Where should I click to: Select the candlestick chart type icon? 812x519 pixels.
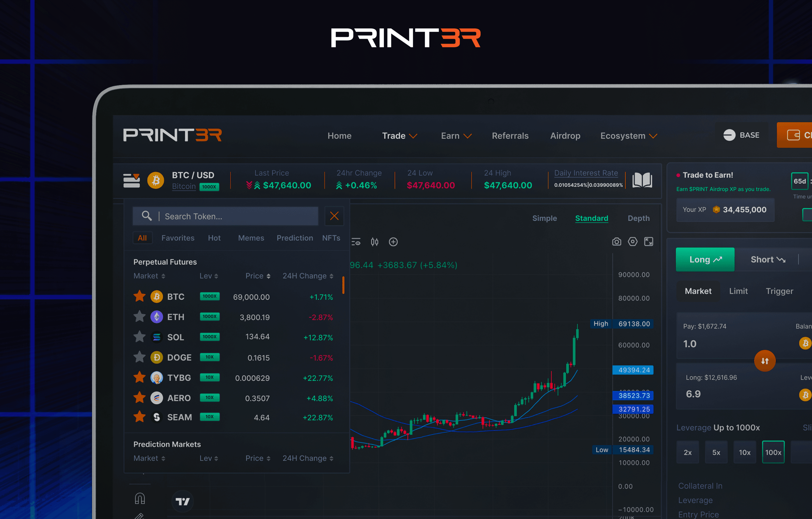(x=375, y=242)
